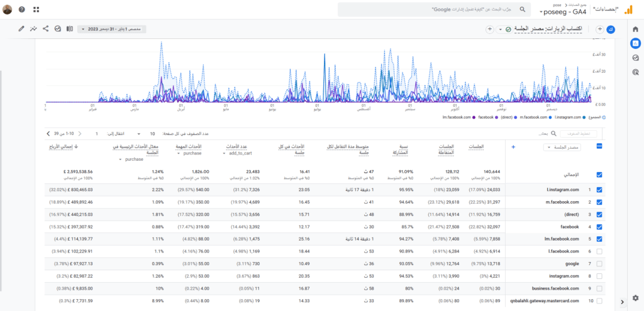Click the l.instagram.com legend color dot

[584, 117]
